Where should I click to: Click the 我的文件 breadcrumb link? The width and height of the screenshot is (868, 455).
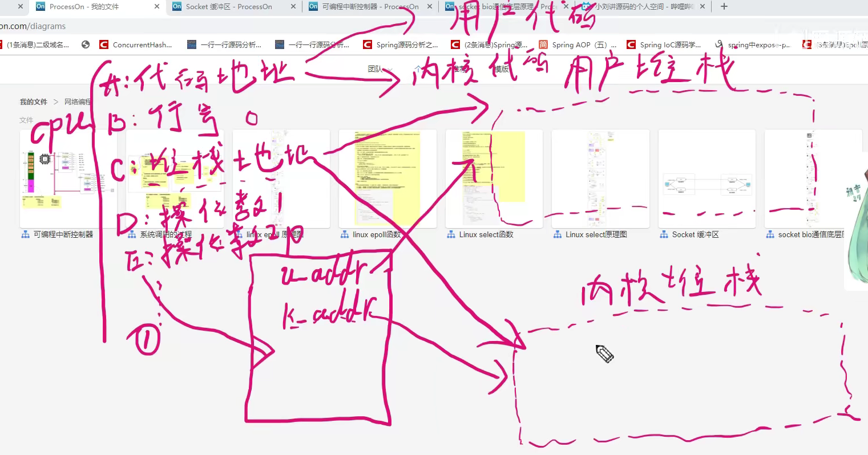33,101
